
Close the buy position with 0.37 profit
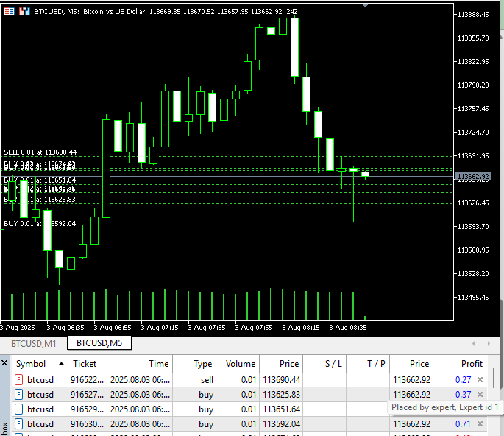pyautogui.click(x=480, y=395)
